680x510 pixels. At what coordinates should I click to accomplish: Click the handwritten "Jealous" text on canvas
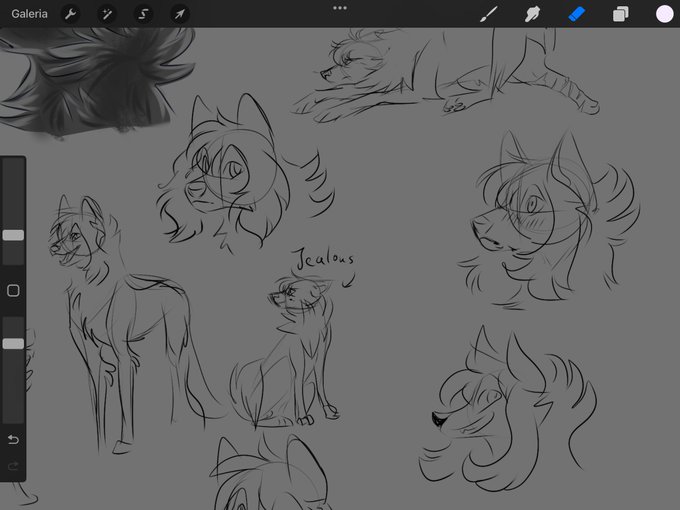tap(325, 258)
